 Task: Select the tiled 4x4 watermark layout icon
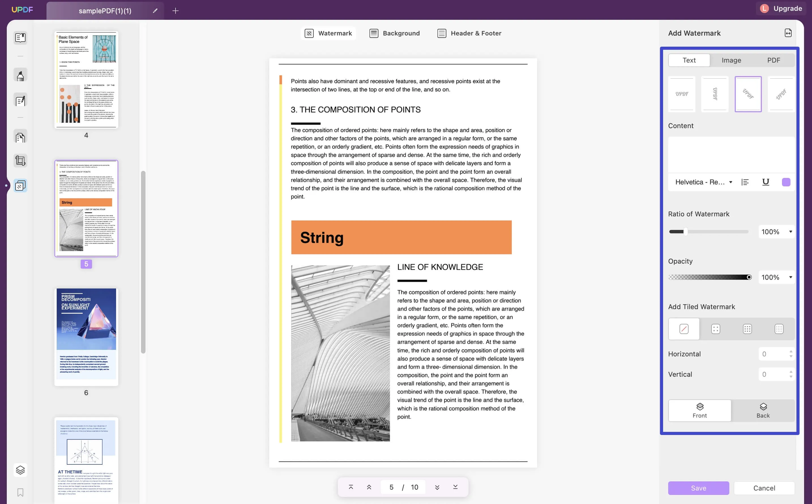pyautogui.click(x=779, y=329)
